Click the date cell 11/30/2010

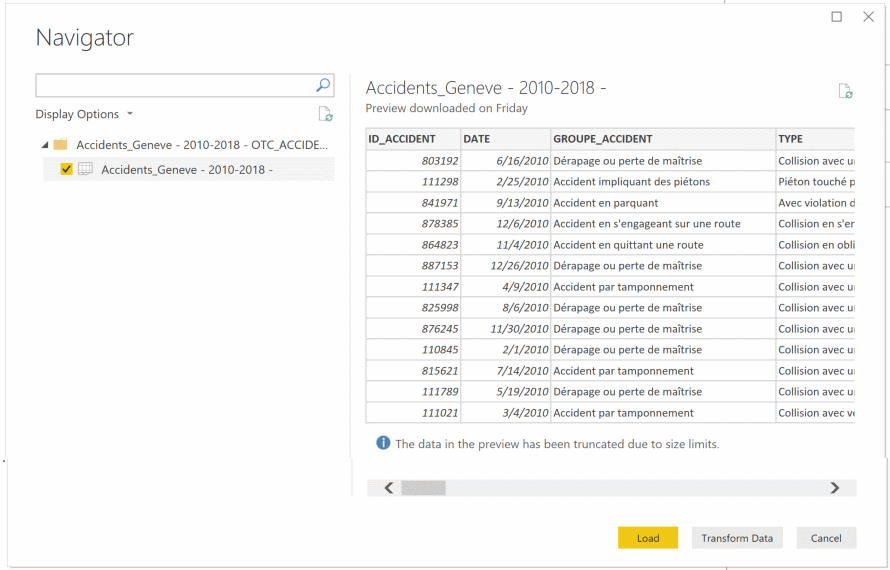click(x=506, y=329)
